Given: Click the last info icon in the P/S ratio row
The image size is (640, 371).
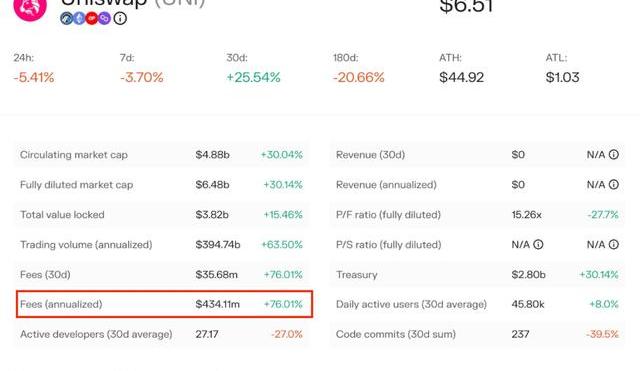Looking at the screenshot, I should point(613,244).
